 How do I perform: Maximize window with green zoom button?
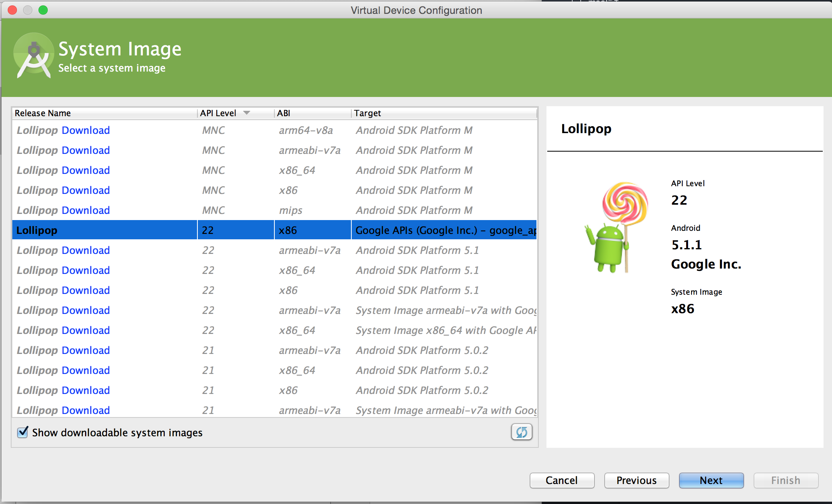pyautogui.click(x=43, y=10)
